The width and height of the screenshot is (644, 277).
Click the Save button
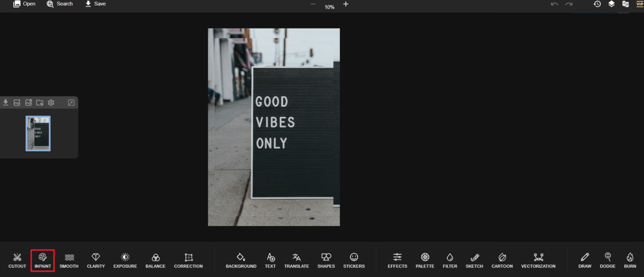(x=95, y=4)
